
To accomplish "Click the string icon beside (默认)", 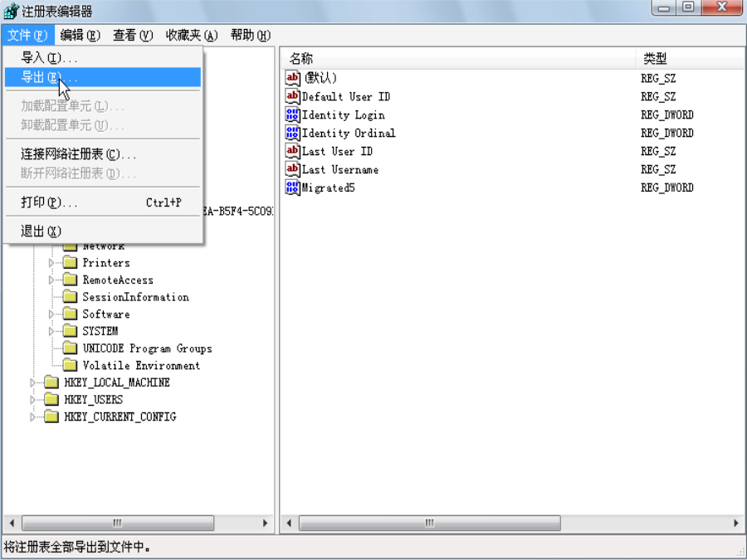I will tap(292, 78).
